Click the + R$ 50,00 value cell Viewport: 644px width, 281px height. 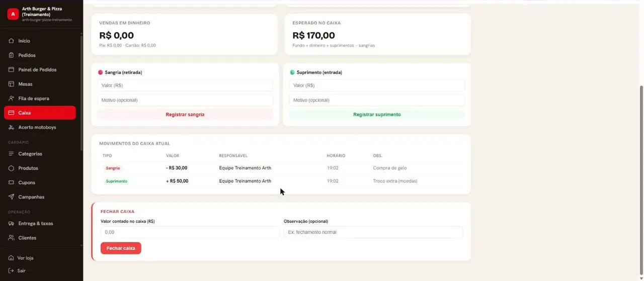(177, 181)
